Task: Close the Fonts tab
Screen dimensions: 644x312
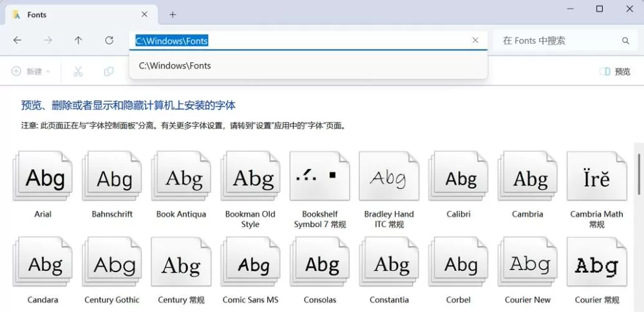Action: tap(144, 14)
